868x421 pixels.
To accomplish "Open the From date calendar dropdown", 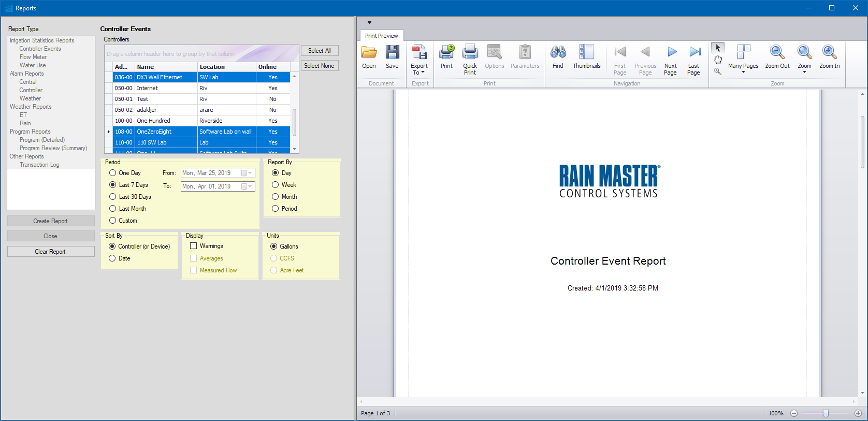I will (247, 173).
